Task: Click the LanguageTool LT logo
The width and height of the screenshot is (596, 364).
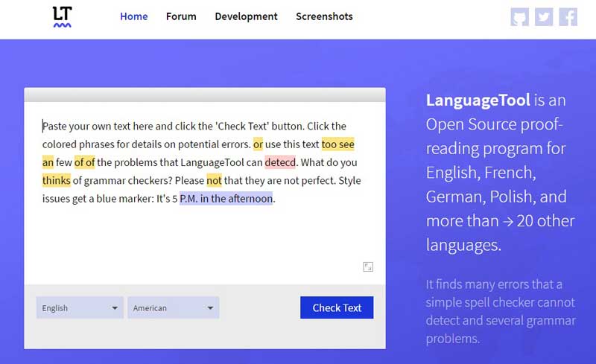Action: coord(62,17)
